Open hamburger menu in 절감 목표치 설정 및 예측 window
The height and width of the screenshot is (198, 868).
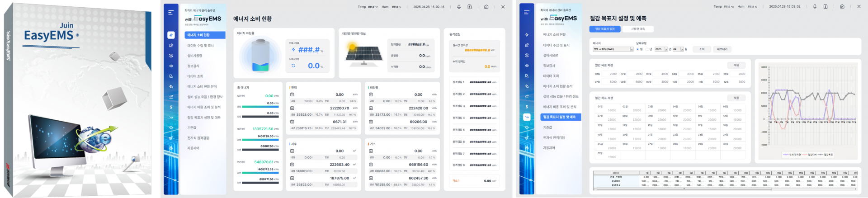(x=527, y=12)
